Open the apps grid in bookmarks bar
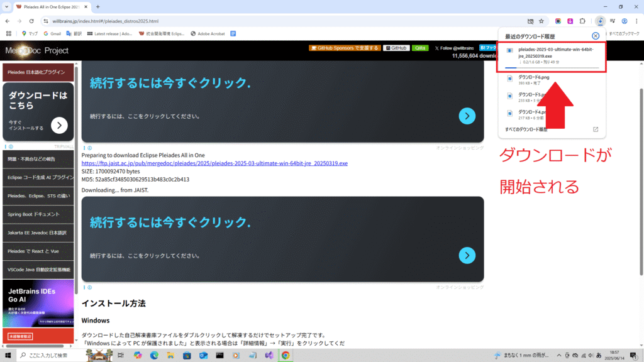Viewport: 644px width, 362px height. (9, 34)
